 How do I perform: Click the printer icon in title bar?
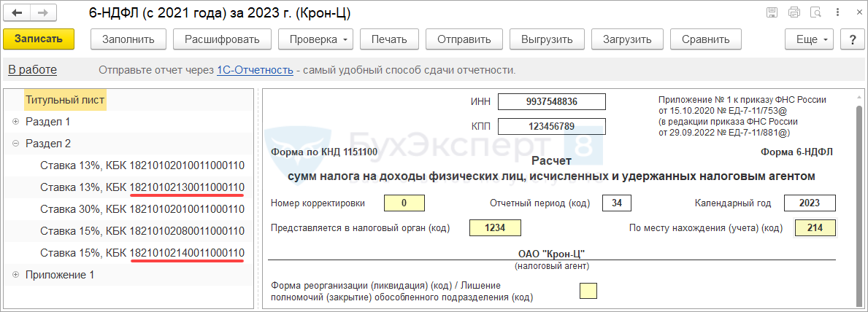(794, 12)
